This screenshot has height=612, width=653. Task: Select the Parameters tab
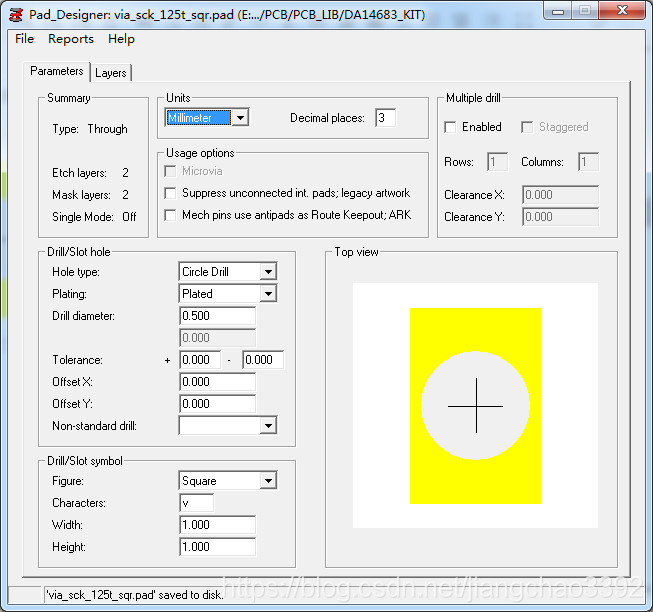[57, 72]
